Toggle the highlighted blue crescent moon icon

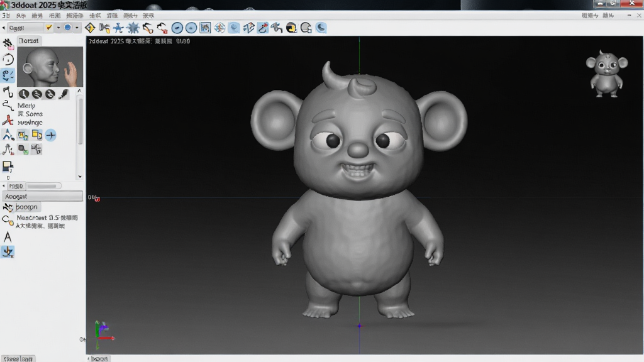point(321,28)
